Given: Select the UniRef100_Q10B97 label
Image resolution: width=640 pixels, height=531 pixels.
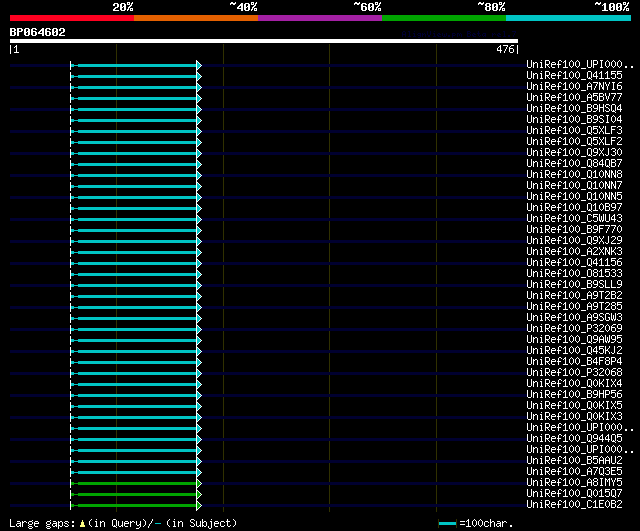Looking at the screenshot, I should [x=574, y=208].
